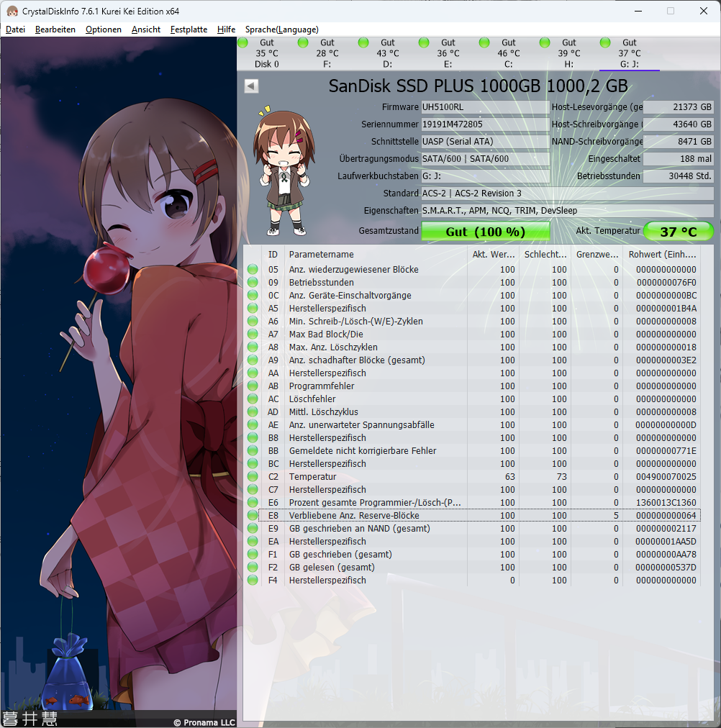Open the Festplatte menu
Screen dimensions: 721x728
tap(189, 29)
